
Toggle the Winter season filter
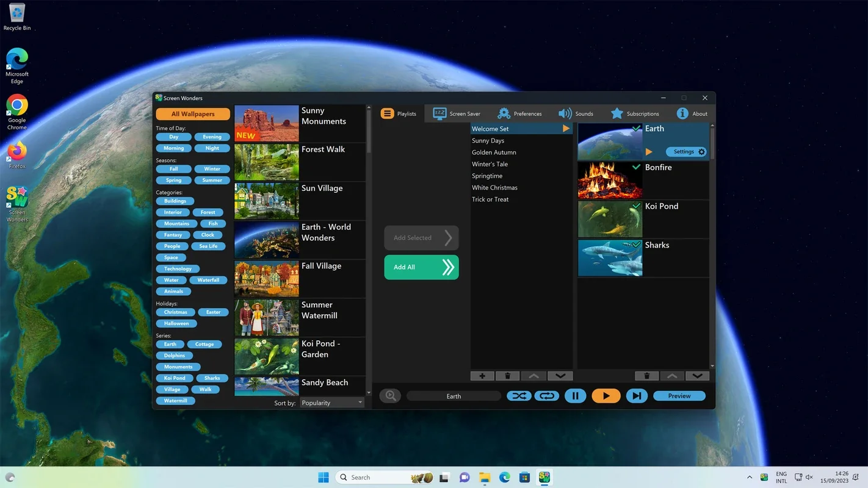212,169
